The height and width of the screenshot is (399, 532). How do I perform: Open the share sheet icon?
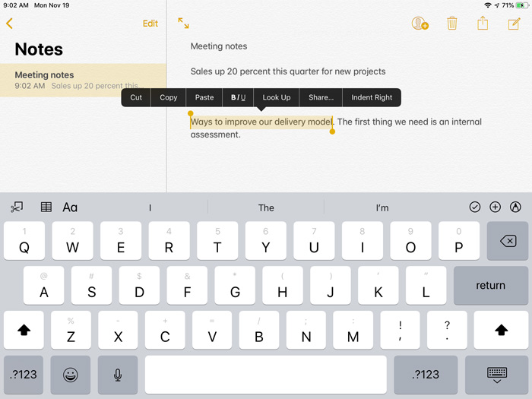[x=483, y=24]
